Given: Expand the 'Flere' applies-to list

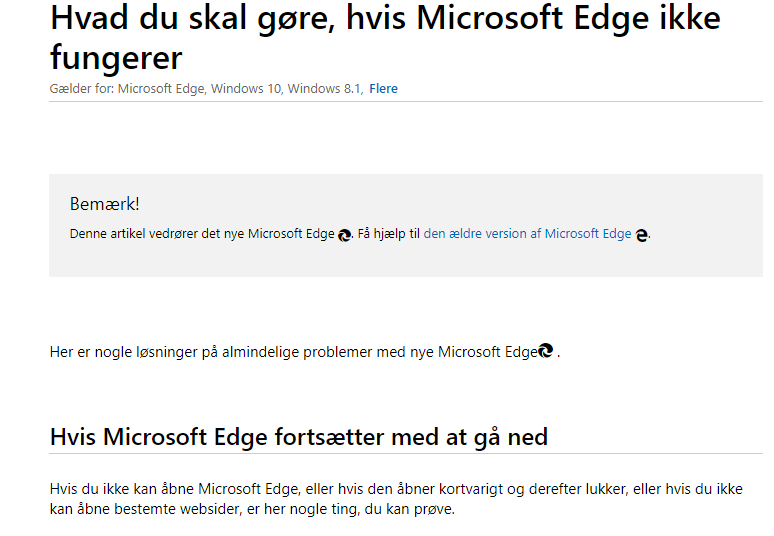Looking at the screenshot, I should [383, 89].
